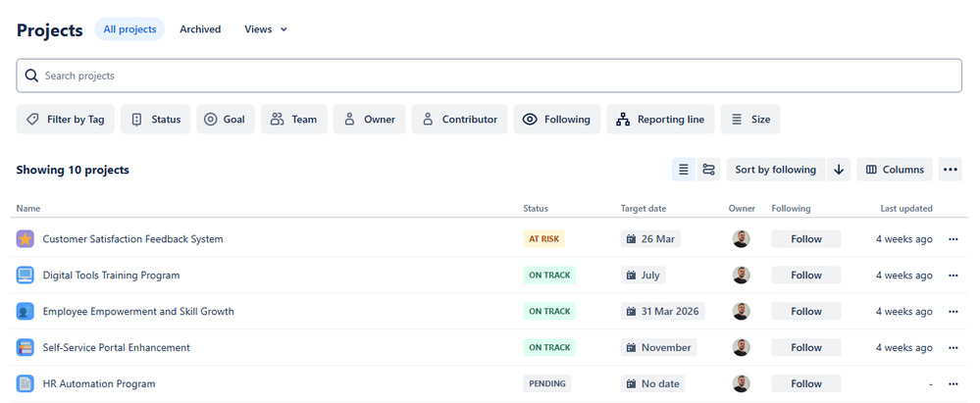Open Self-Service Portal Enhancement project
This screenshot has height=403, width=980.
pyautogui.click(x=117, y=347)
